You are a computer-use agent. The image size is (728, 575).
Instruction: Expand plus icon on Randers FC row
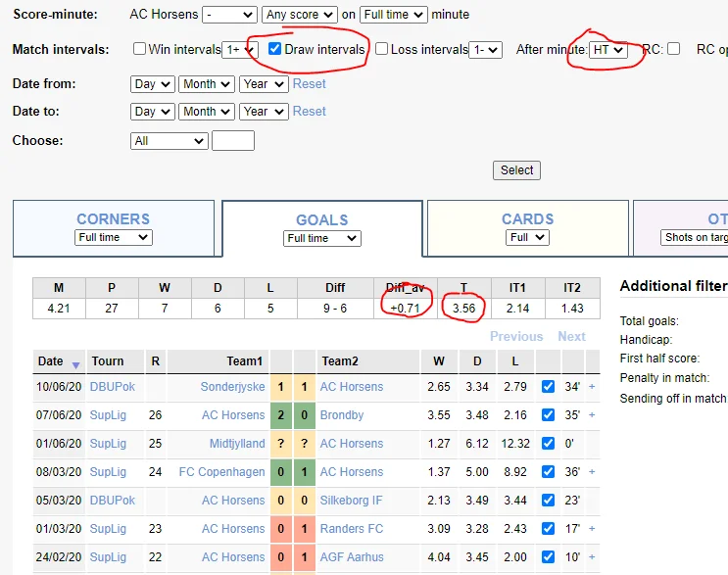[x=592, y=529]
